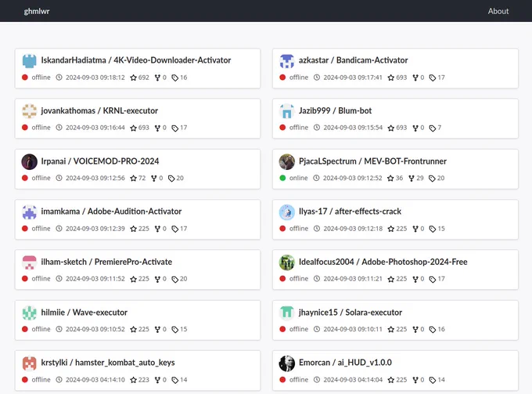The image size is (532, 394).
Task: Click clock icon on after-effects-crack card
Action: (x=317, y=229)
